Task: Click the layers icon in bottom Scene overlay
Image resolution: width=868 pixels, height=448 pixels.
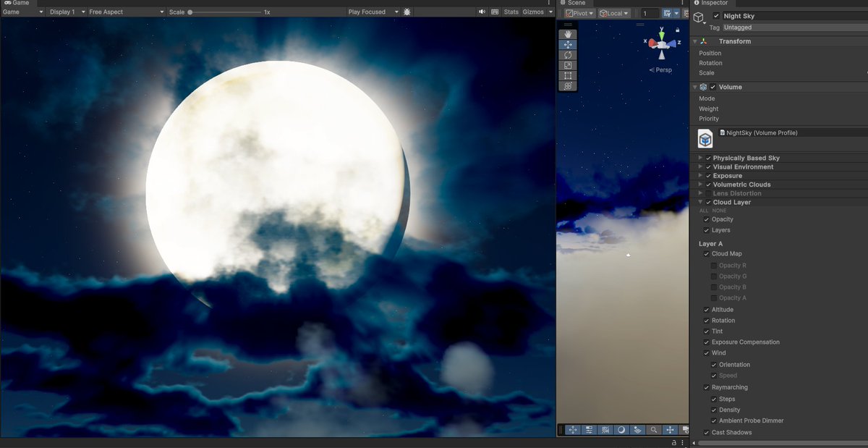Action: point(637,430)
